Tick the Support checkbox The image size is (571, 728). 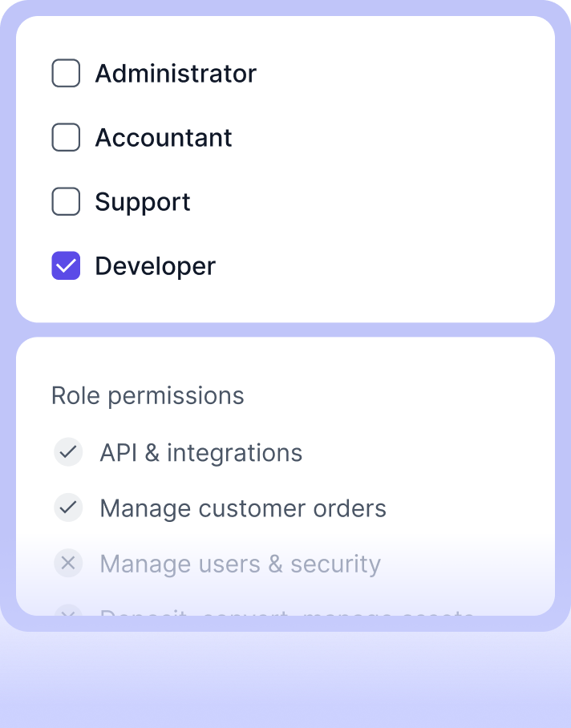(x=66, y=202)
